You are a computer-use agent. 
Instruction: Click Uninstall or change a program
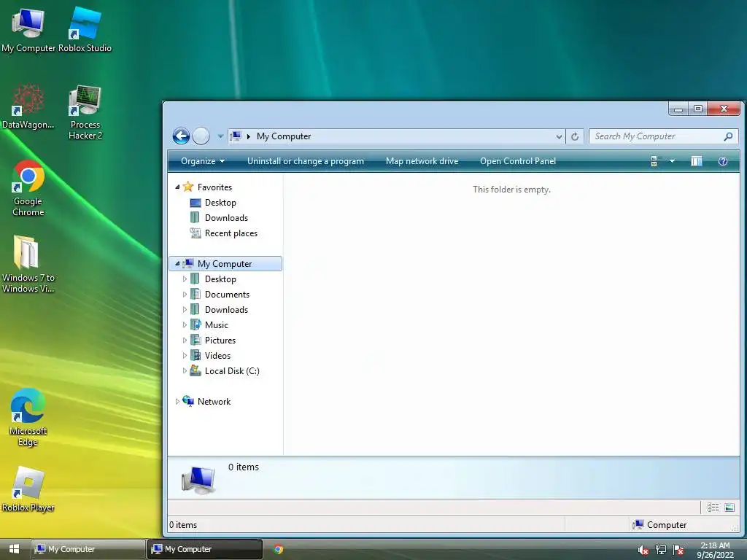(306, 161)
